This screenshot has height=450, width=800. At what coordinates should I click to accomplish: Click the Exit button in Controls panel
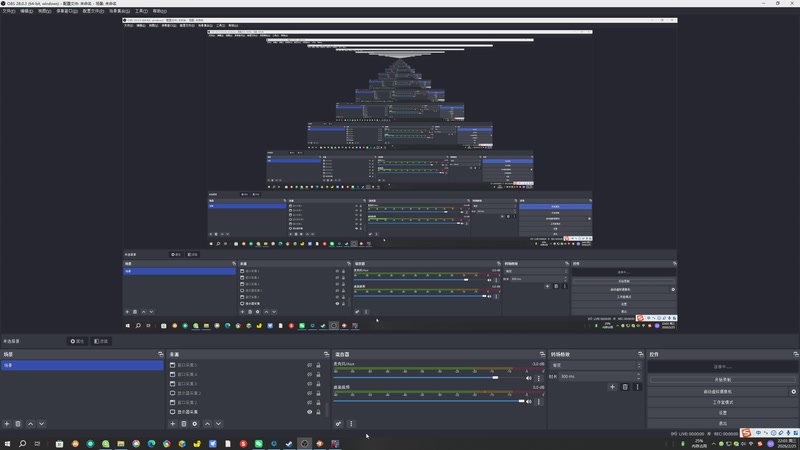(x=722, y=423)
